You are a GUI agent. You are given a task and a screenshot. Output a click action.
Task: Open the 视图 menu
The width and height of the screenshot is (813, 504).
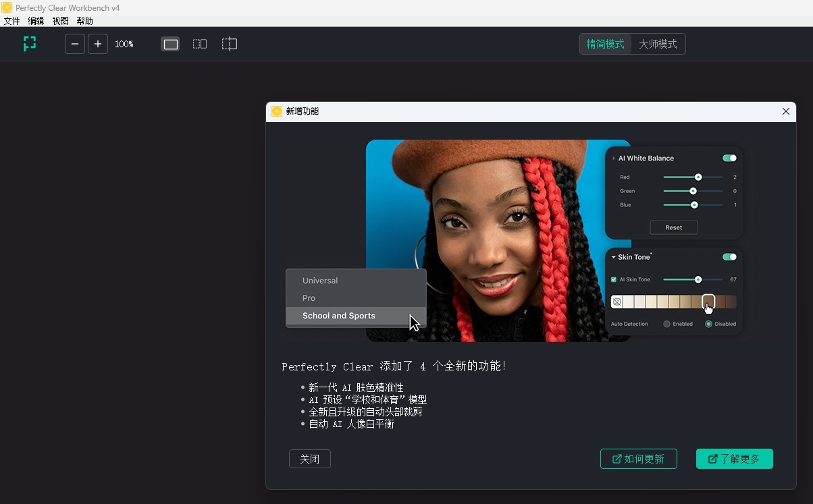[60, 21]
